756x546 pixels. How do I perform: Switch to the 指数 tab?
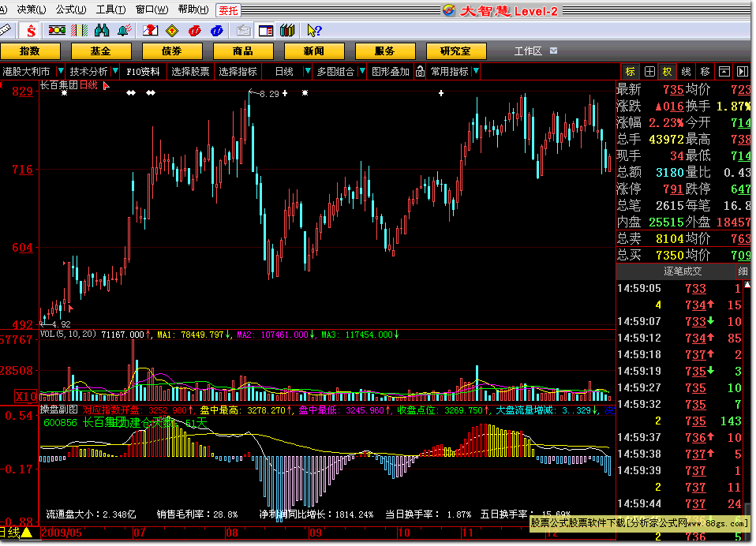tap(30, 51)
